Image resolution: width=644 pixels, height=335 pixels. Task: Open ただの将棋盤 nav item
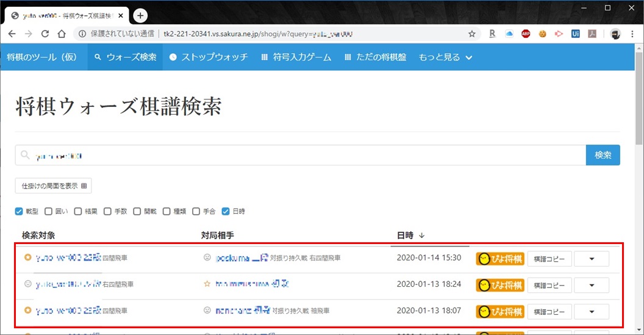click(375, 57)
